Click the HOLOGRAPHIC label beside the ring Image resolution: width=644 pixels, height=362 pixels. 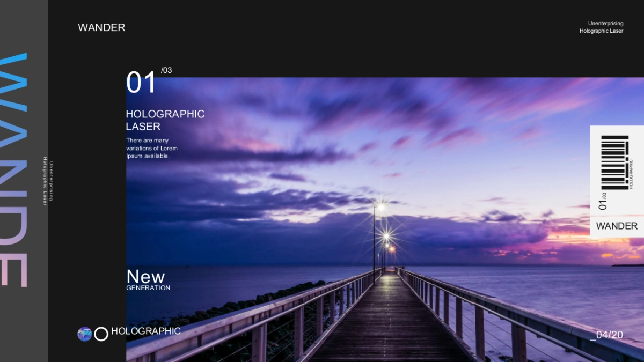click(145, 331)
